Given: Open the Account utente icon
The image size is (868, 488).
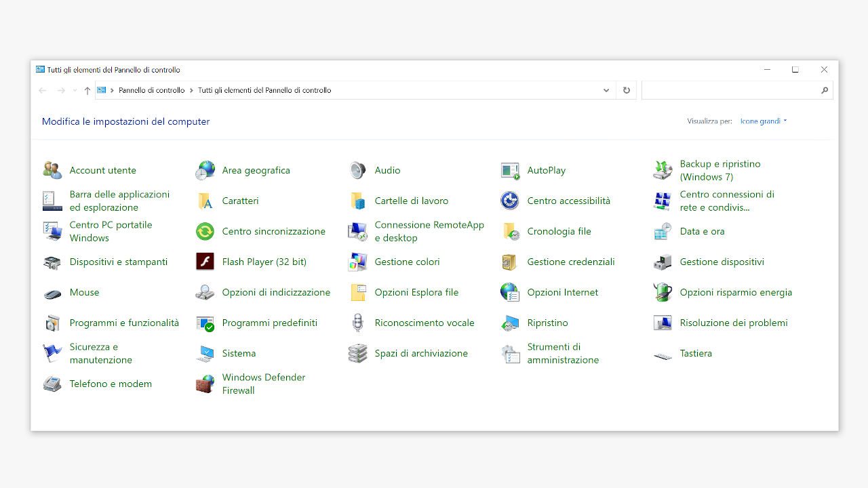Looking at the screenshot, I should pos(52,170).
